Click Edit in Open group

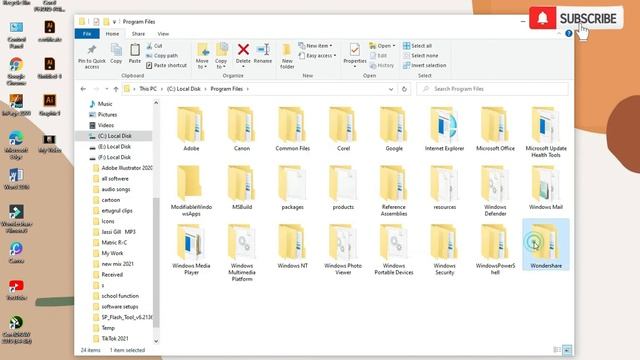click(378, 56)
